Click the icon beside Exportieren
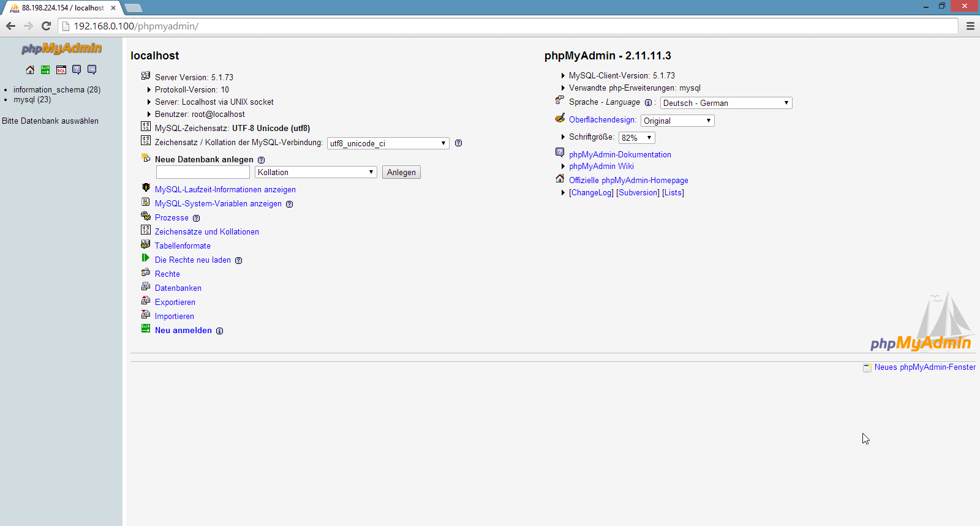 click(x=146, y=301)
